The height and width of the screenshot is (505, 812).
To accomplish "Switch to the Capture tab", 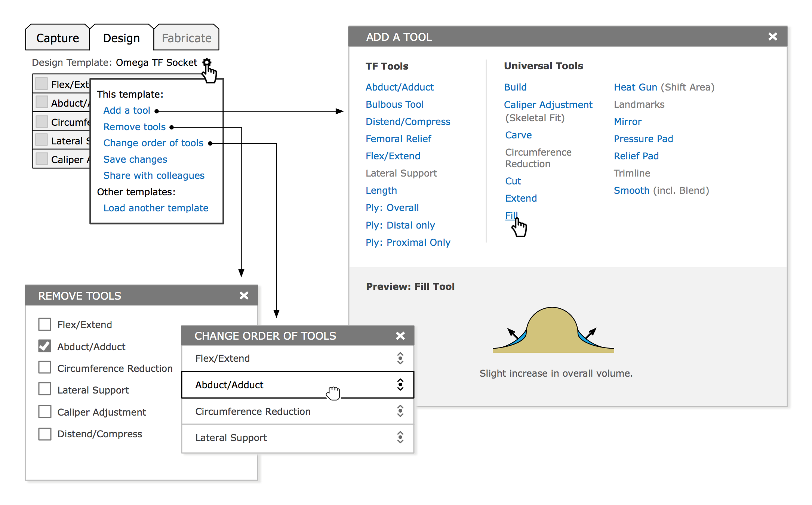I will pos(58,38).
